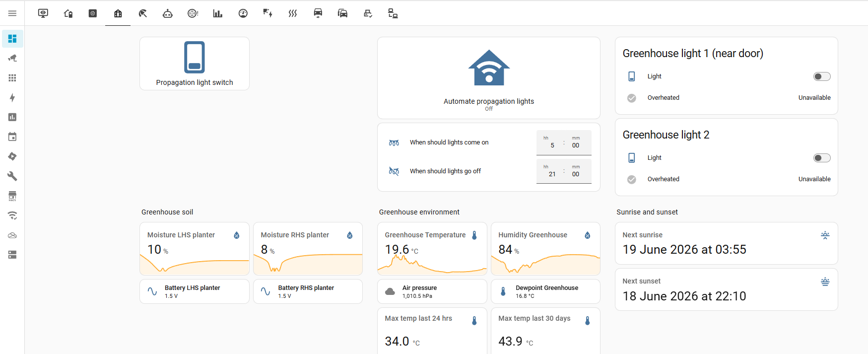868x354 pixels.
Task: Open the wrench developer tools sidebar icon
Action: coord(12,176)
